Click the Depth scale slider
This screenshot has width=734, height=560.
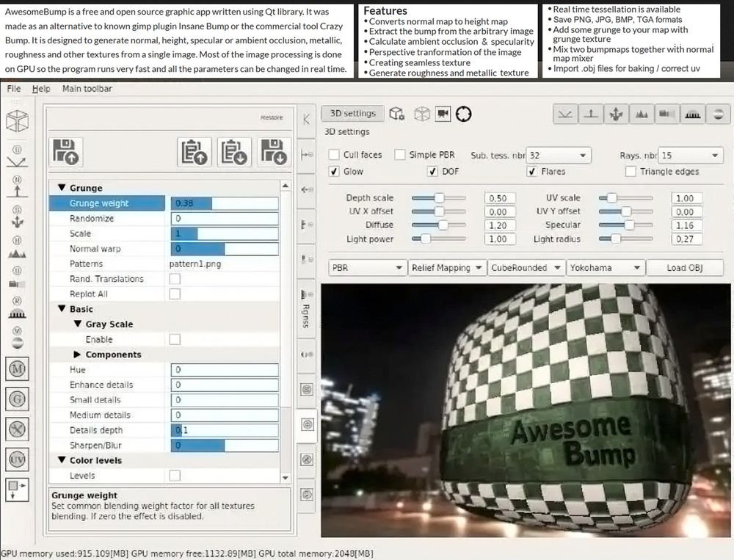tap(439, 198)
